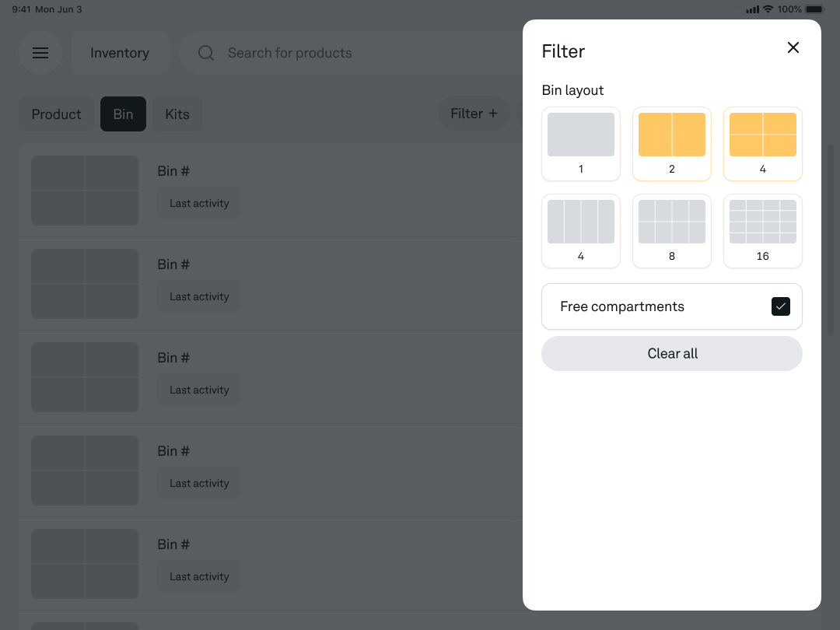Click the scrollbar beside the filter panel
Viewport: 840px width, 630px height.
click(831, 240)
